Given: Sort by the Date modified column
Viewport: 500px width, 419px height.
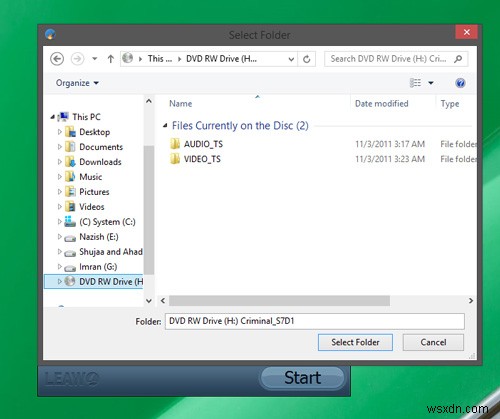Looking at the screenshot, I should (382, 104).
